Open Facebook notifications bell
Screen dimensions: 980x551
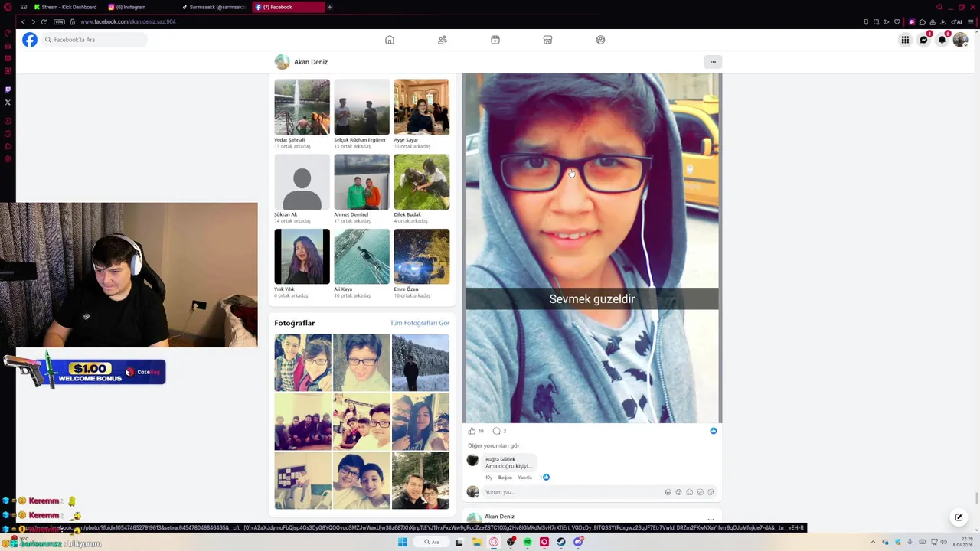point(942,40)
